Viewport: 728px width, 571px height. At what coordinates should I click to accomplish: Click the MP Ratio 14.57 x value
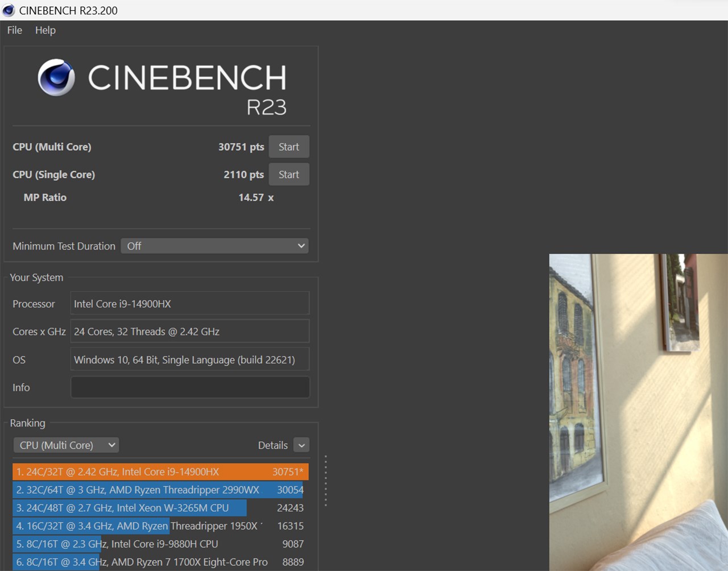coord(256,197)
